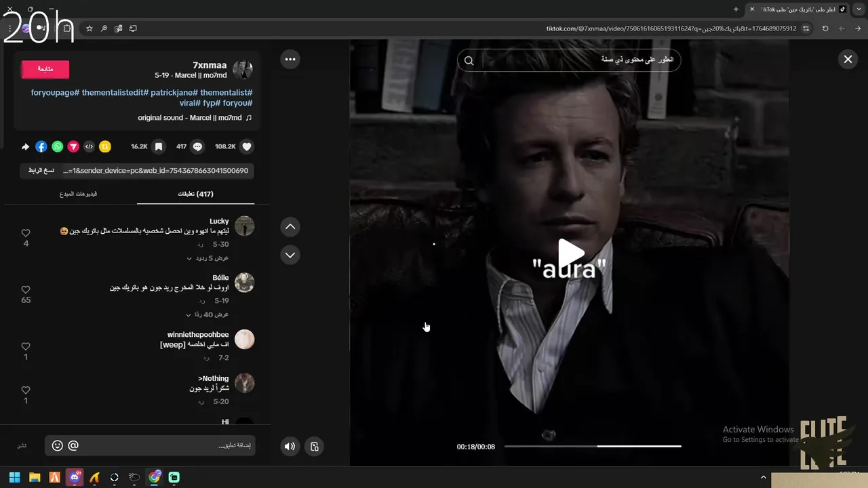Switch to the creator videos tab

(x=78, y=194)
